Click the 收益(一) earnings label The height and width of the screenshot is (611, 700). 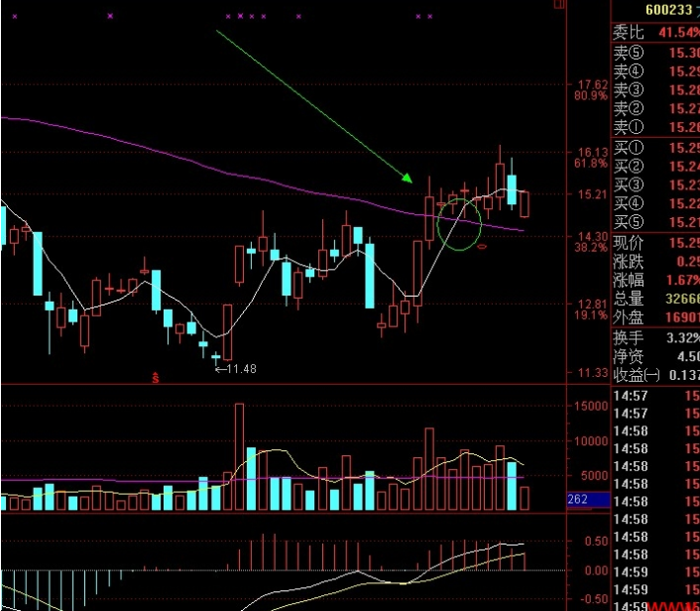637,375
